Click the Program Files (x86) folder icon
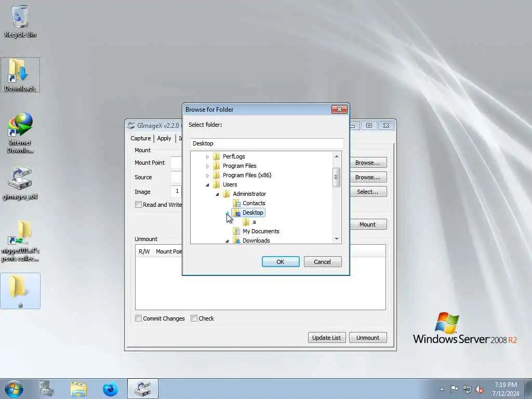Image resolution: width=532 pixels, height=399 pixels. 217,175
